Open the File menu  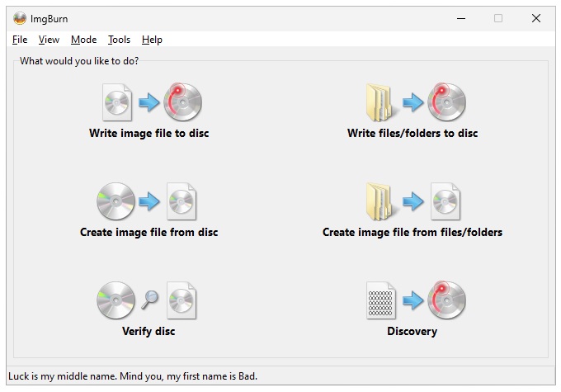(20, 40)
